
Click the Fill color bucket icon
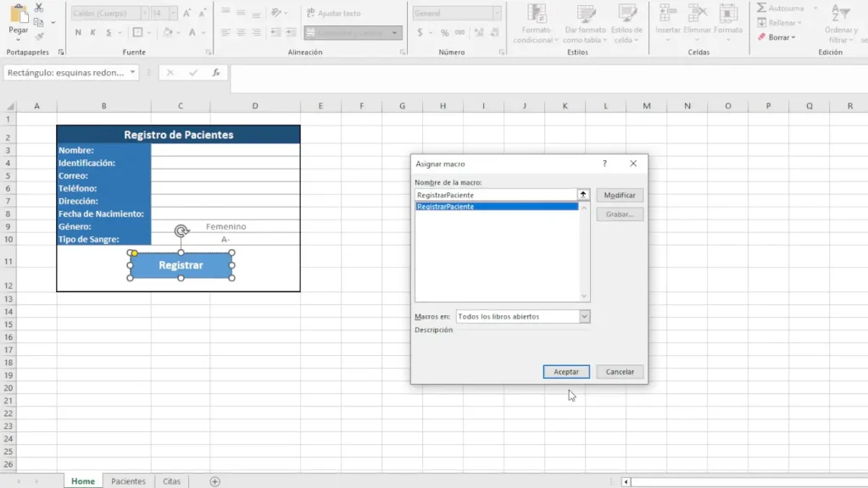click(168, 33)
